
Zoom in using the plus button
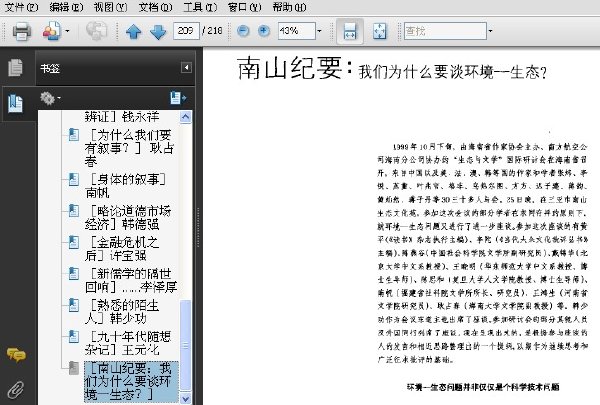pyautogui.click(x=264, y=31)
